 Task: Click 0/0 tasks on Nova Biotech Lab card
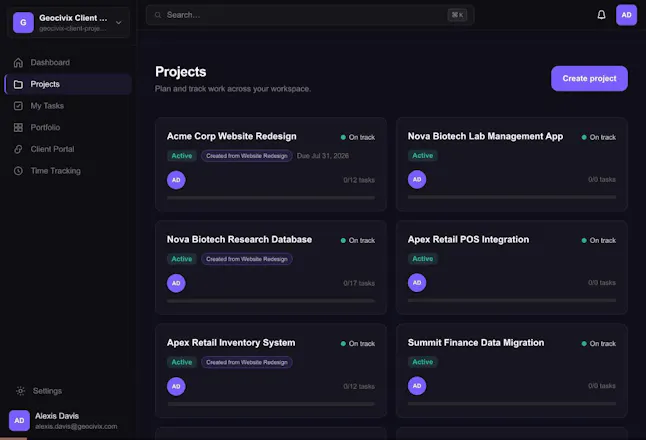tap(602, 180)
